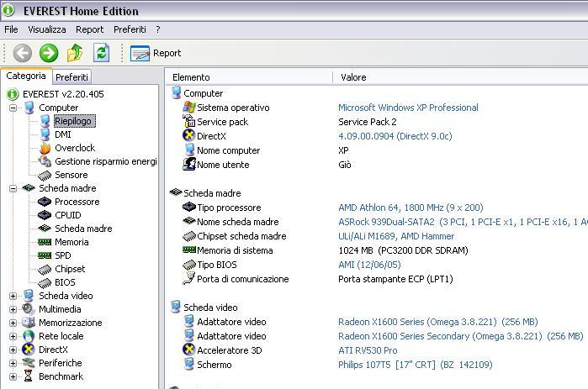Screen dimensions: 588x389
Task: Click the Up folder toolbar icon
Action: click(x=75, y=53)
